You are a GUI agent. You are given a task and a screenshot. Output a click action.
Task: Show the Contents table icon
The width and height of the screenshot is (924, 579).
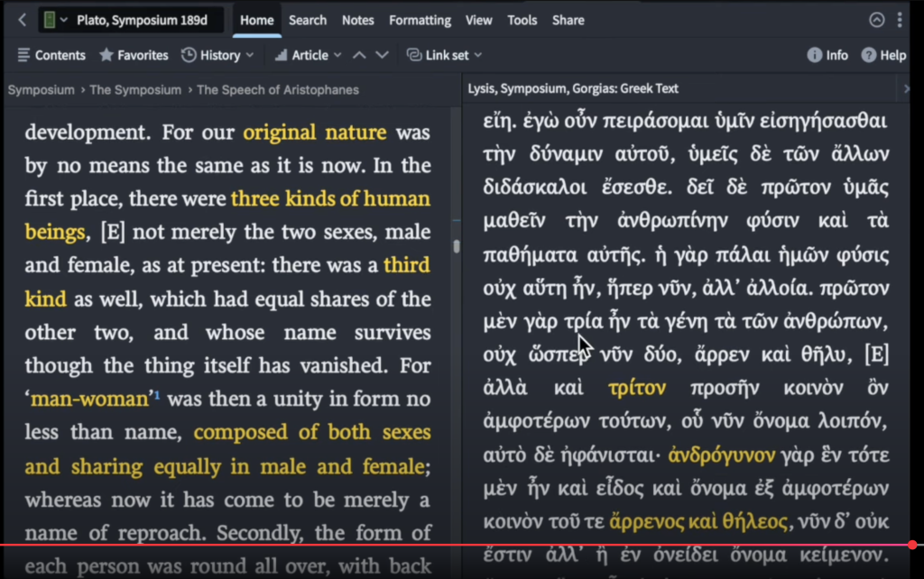coord(51,55)
